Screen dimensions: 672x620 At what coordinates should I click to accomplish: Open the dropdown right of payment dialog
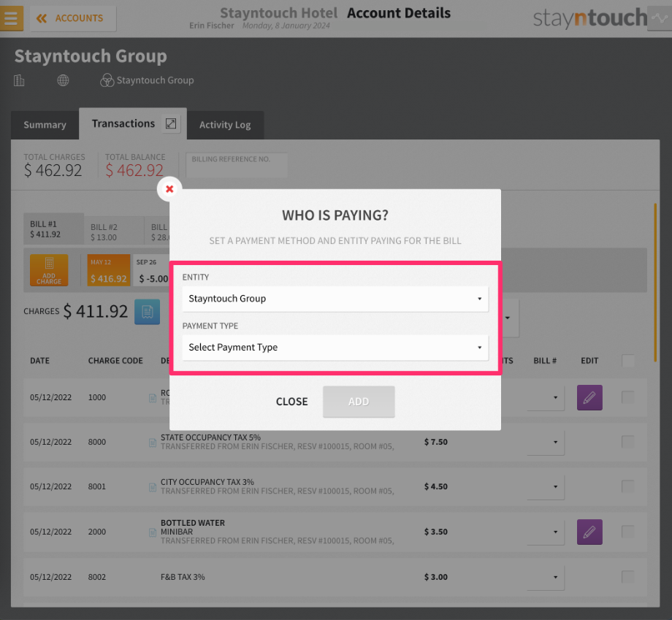click(510, 318)
